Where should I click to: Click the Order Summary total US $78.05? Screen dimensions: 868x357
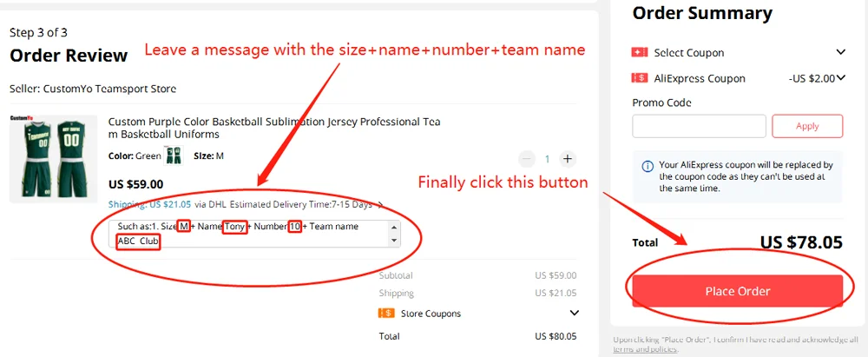pyautogui.click(x=801, y=242)
